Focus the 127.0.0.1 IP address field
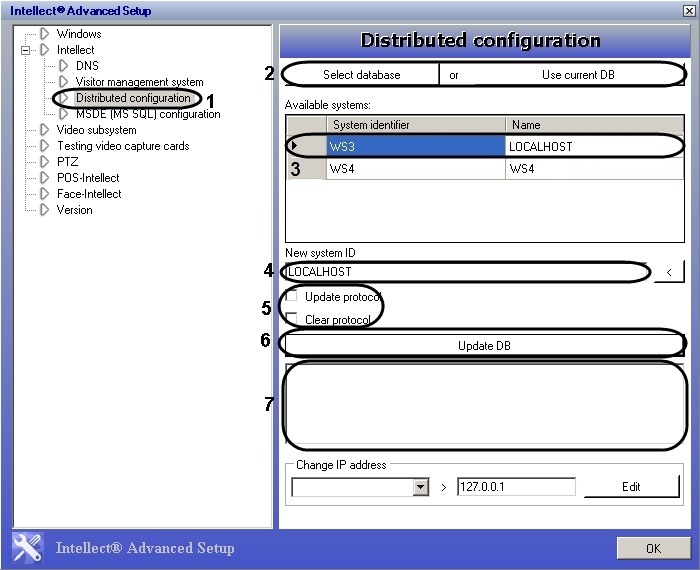 click(516, 487)
